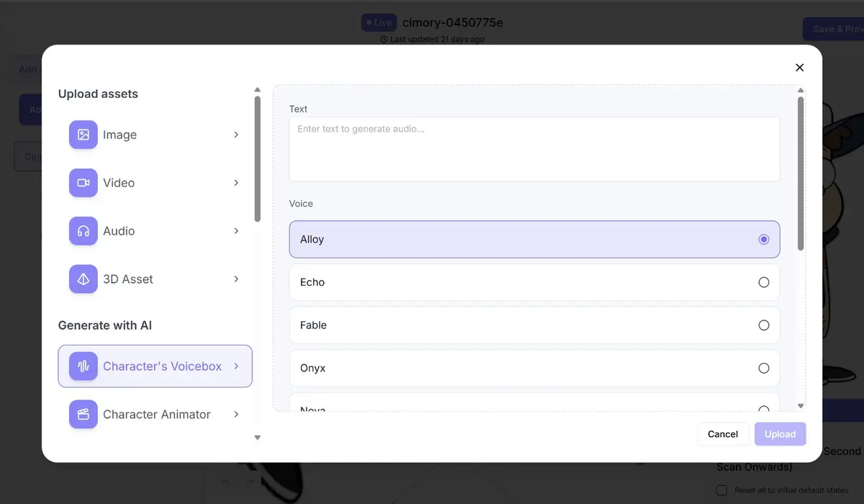Click the Generate with AI heading
864x504 pixels.
[105, 325]
